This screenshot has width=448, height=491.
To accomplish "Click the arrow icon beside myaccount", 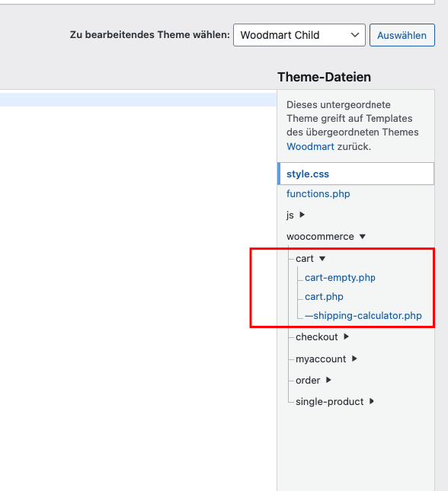I will click(x=354, y=359).
